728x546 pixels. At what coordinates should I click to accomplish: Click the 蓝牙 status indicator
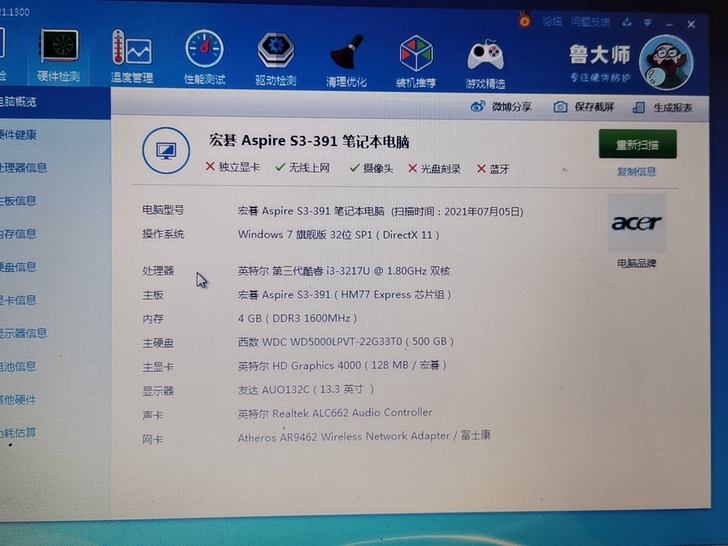click(x=493, y=169)
